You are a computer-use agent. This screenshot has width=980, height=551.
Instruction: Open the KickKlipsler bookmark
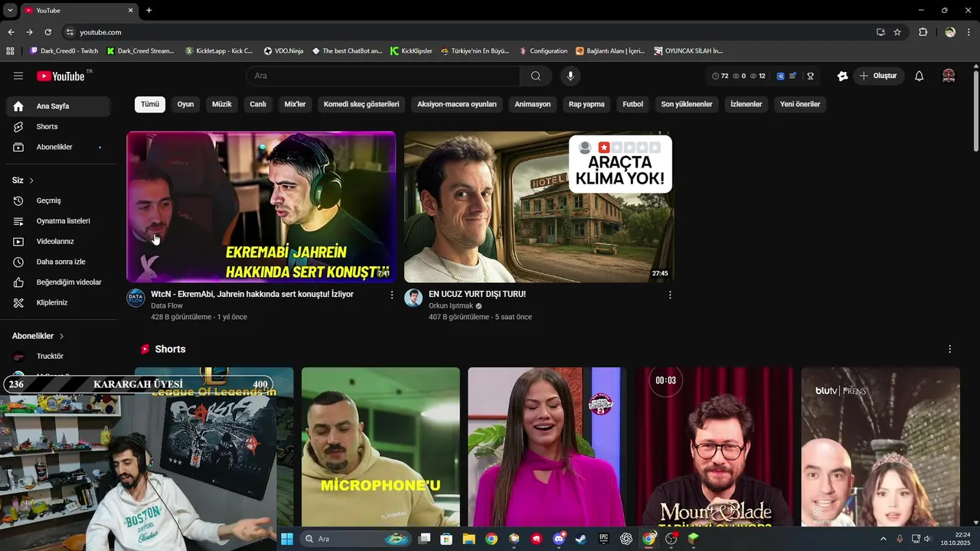[411, 51]
